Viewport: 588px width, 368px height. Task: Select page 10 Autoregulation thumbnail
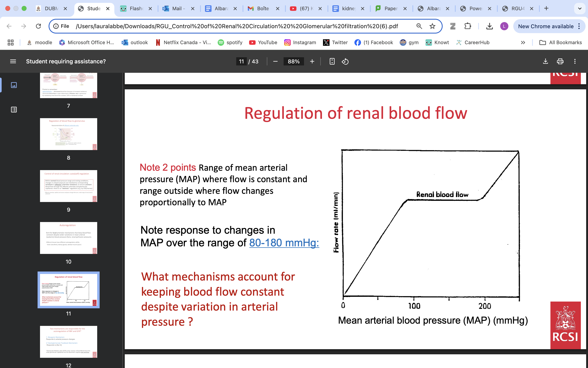[69, 238]
